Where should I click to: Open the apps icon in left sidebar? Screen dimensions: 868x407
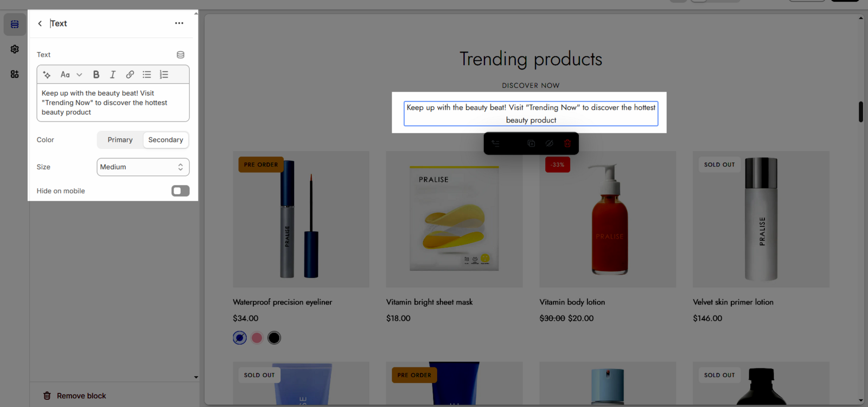click(x=15, y=74)
